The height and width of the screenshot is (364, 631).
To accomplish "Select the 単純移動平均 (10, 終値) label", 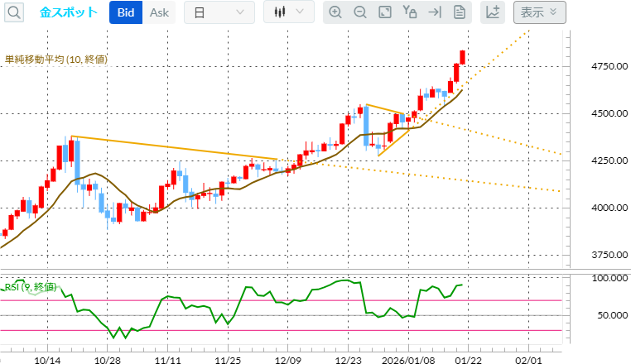I will tap(56, 60).
